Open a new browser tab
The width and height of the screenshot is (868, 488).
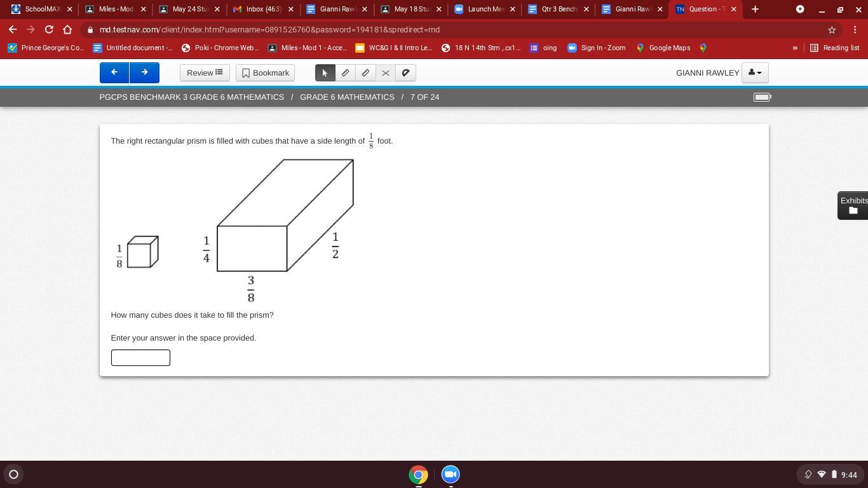tap(755, 9)
